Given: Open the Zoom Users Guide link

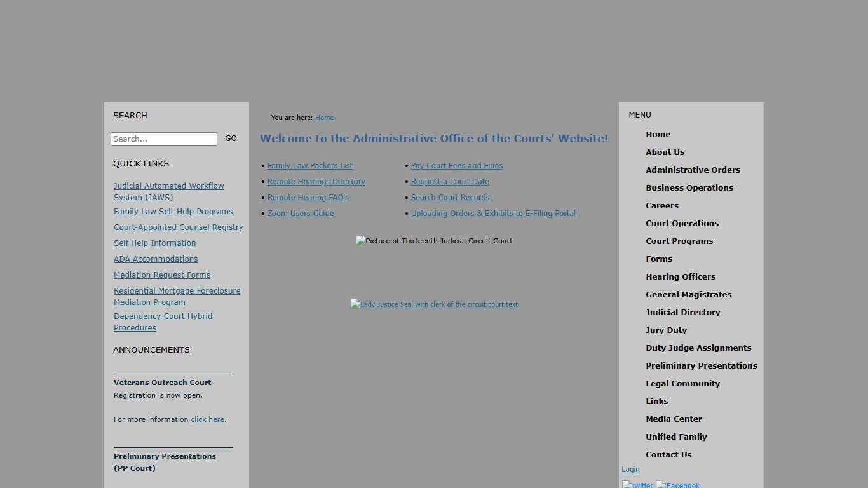Looking at the screenshot, I should (300, 213).
